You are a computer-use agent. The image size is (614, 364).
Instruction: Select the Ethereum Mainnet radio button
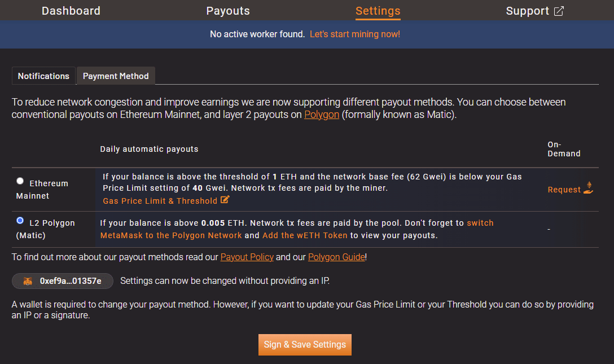tap(20, 181)
